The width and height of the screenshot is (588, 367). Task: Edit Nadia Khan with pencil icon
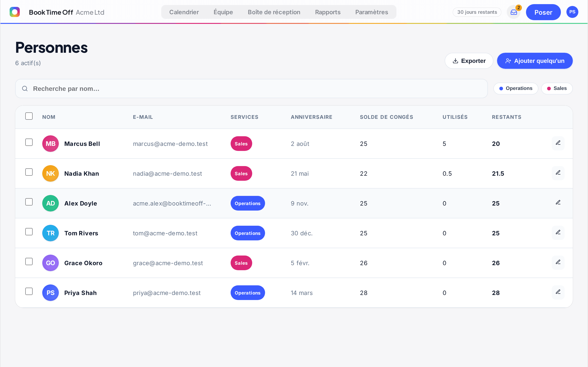pyautogui.click(x=558, y=173)
